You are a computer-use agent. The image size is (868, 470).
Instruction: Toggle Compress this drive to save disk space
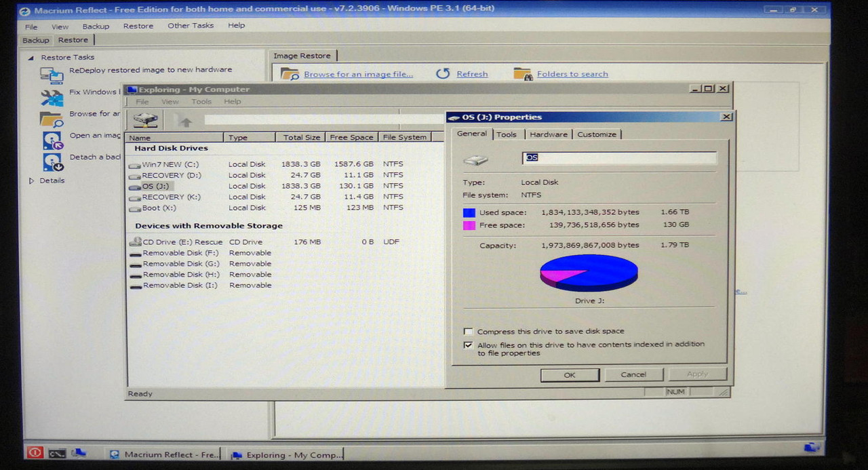468,332
